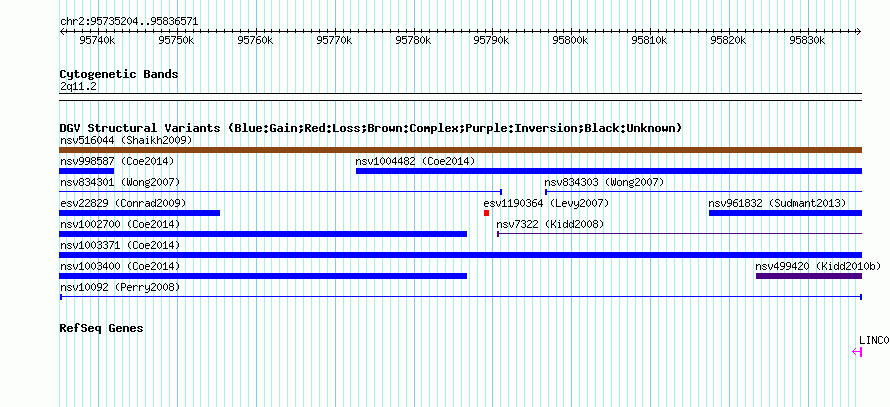Click the blue nsv961832 gain bar

click(786, 213)
